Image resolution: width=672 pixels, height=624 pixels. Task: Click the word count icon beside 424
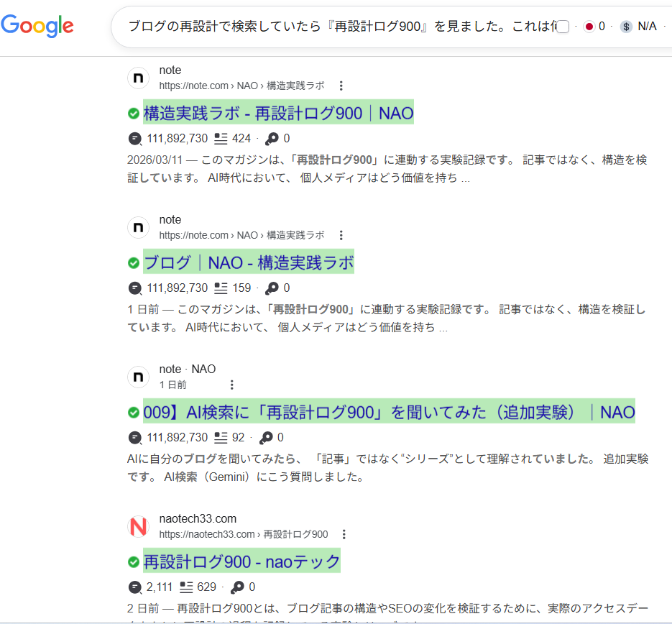pos(221,138)
